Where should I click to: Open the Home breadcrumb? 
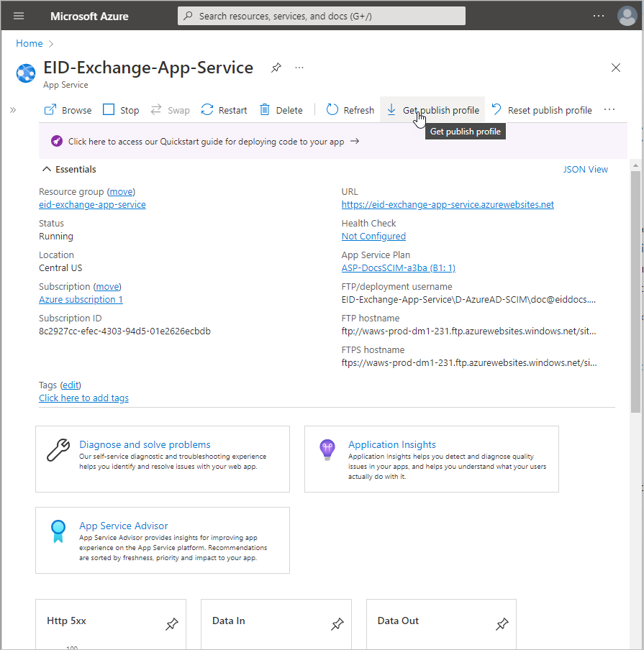click(30, 44)
